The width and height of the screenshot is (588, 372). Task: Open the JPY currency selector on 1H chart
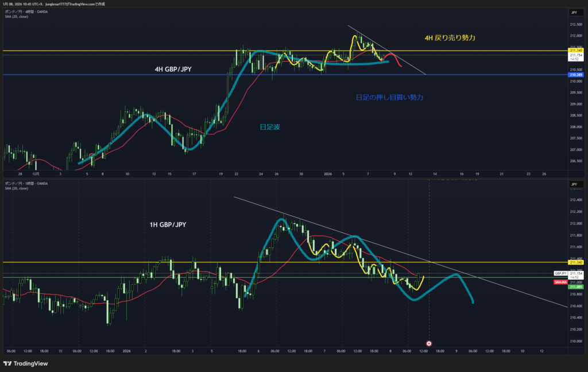coord(574,184)
